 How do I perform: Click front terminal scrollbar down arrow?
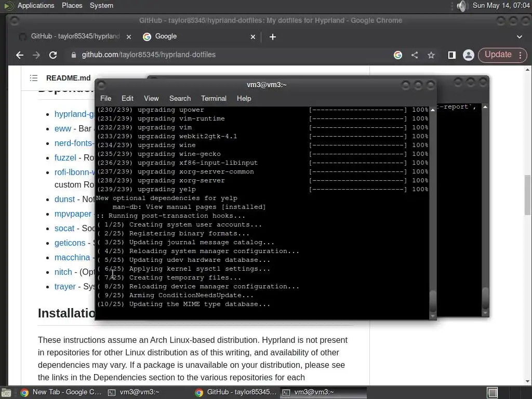433,316
